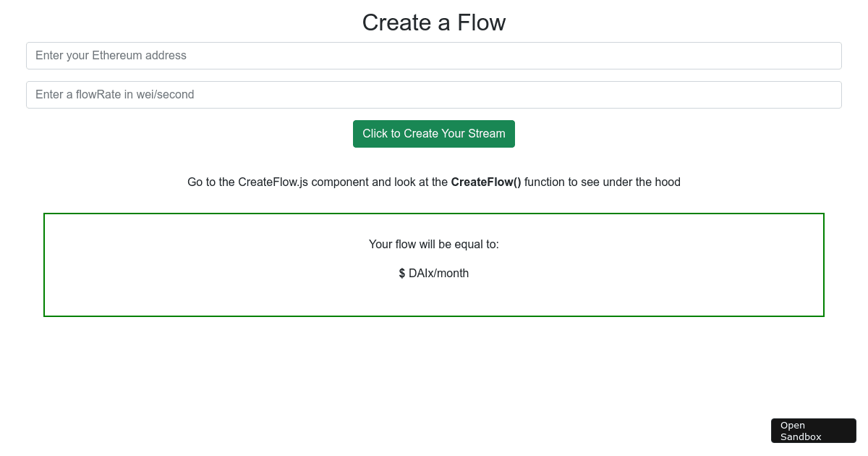This screenshot has height=456, width=868.
Task: Activate the green stream creation button
Action: click(x=434, y=134)
